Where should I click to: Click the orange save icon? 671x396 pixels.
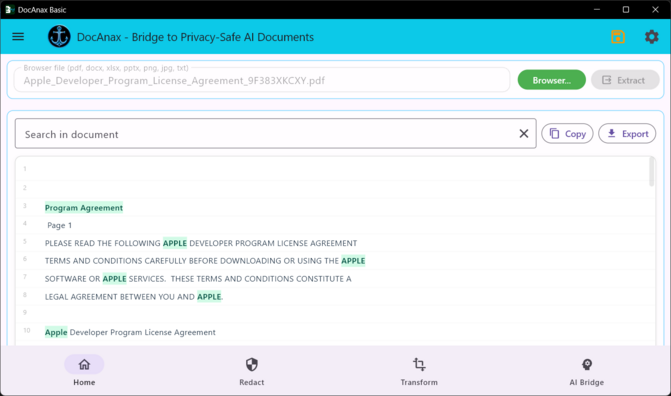[618, 37]
